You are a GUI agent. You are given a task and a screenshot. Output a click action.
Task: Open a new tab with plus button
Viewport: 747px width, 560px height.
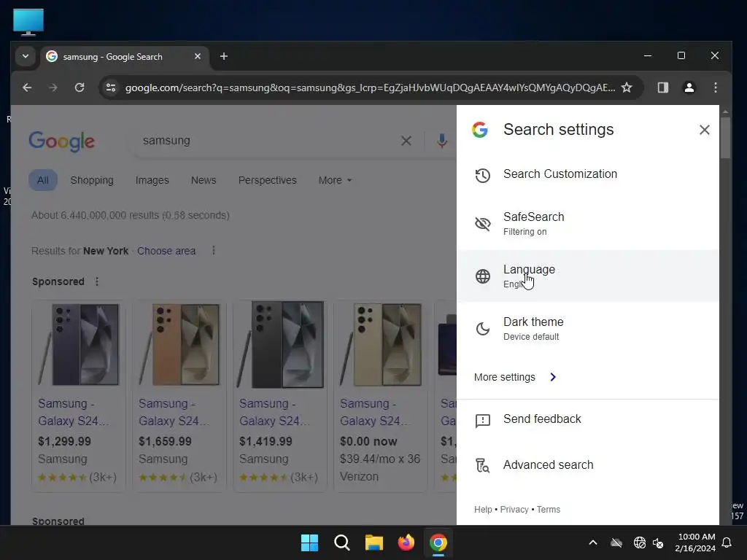point(223,56)
